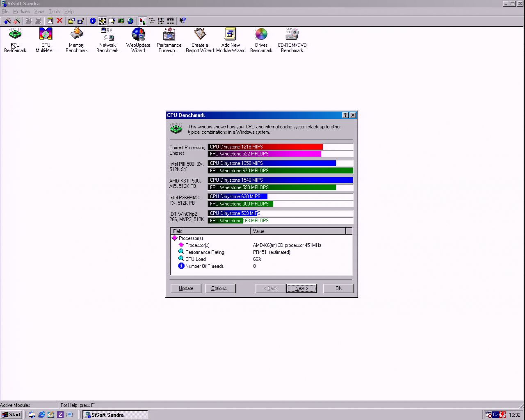Click the 'PR451 (estimated)' value
Viewport: 525px width, 420px height.
pos(272,252)
